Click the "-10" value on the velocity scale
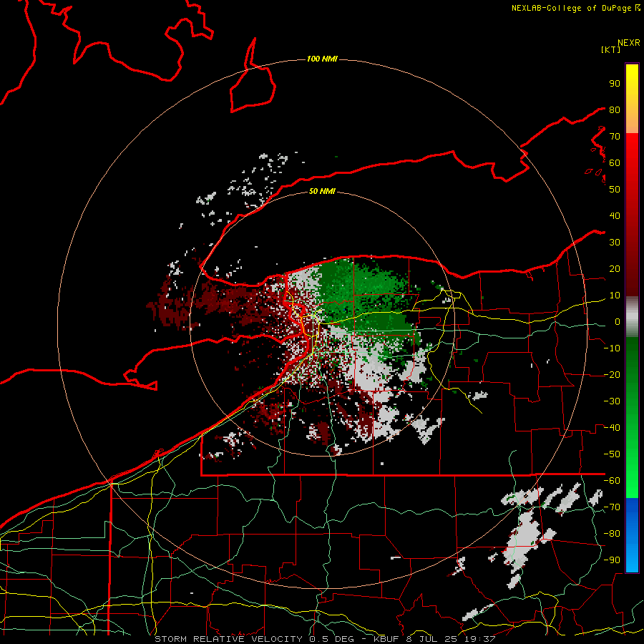 (x=612, y=348)
